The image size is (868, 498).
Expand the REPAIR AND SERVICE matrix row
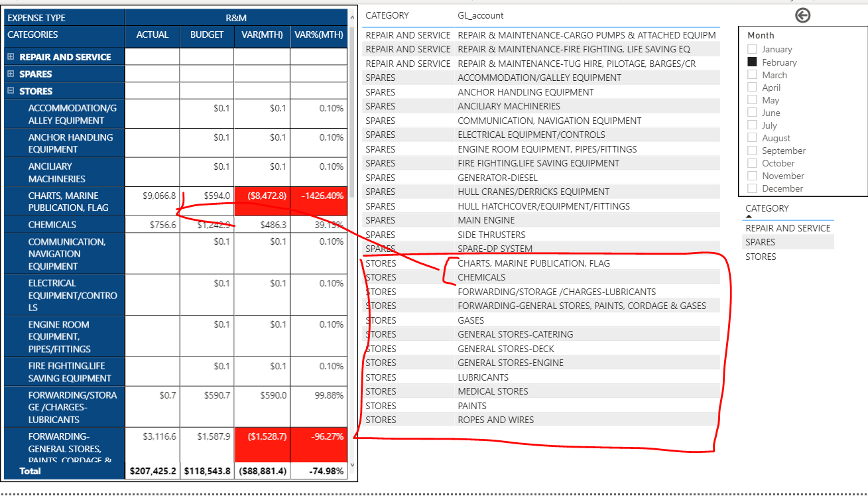(x=11, y=57)
